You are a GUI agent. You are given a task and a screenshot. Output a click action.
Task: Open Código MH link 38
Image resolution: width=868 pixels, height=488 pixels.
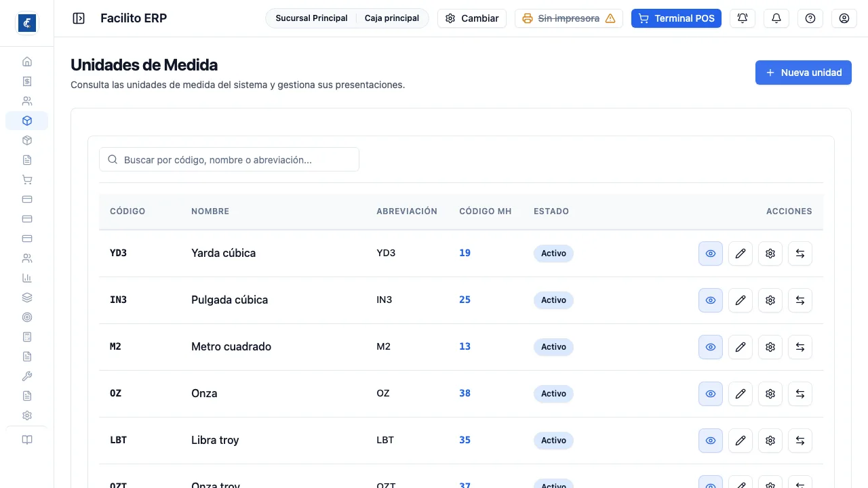[x=465, y=393]
